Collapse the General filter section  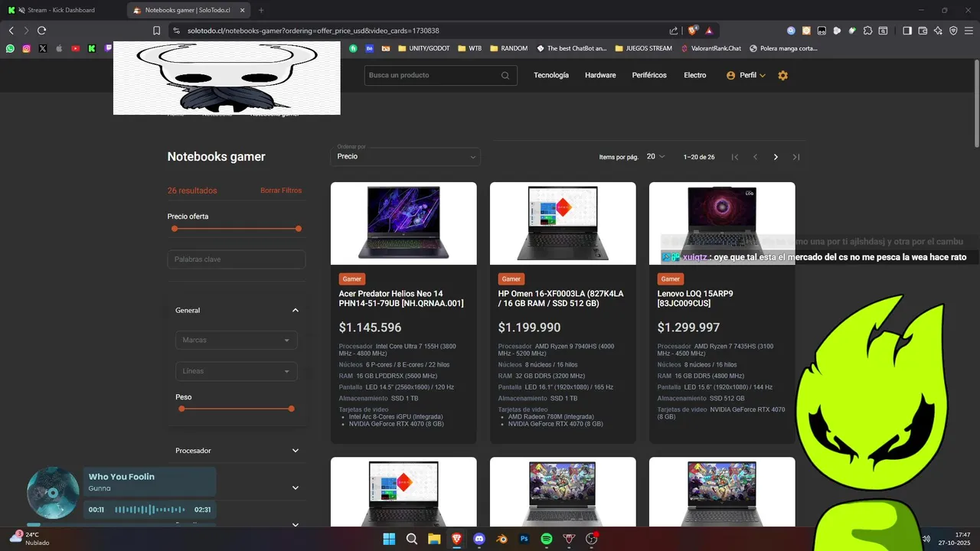pyautogui.click(x=296, y=311)
